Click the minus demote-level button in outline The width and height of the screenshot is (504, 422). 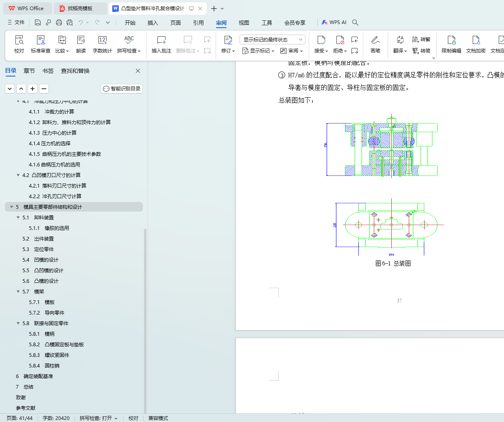(x=44, y=88)
